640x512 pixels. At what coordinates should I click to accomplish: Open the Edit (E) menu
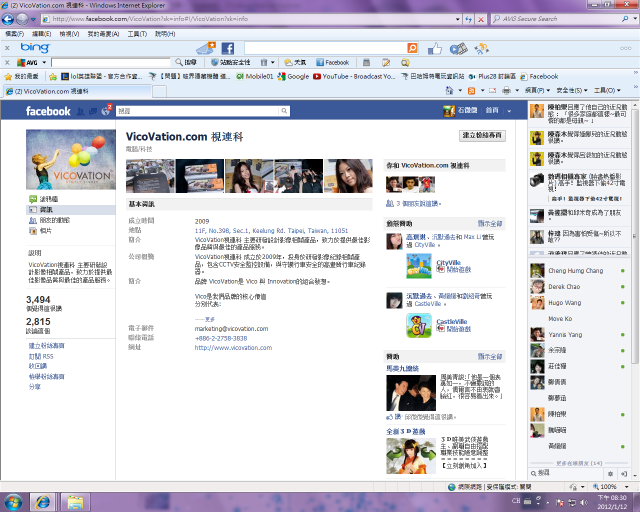click(42, 34)
